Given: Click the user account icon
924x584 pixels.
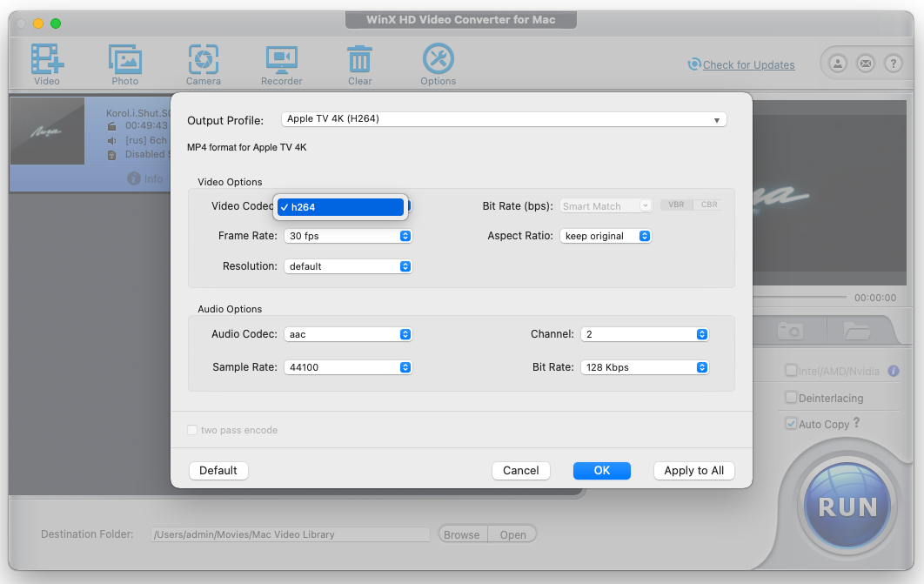Looking at the screenshot, I should pos(838,64).
